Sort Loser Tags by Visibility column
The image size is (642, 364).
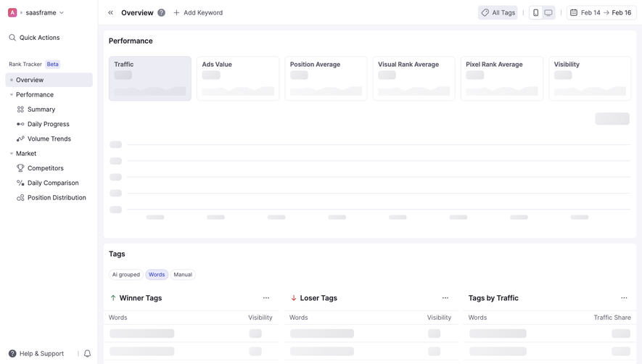point(439,318)
